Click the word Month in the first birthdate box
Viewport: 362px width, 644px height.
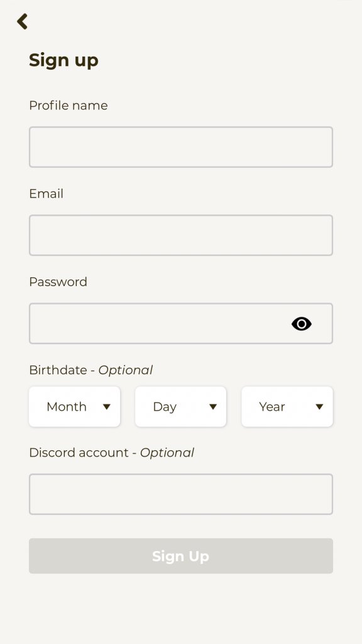(x=67, y=407)
